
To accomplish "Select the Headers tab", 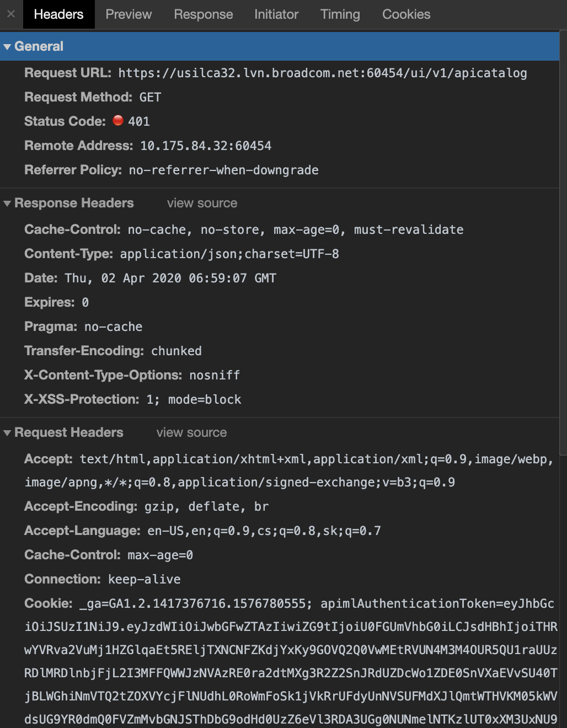I will coord(58,14).
